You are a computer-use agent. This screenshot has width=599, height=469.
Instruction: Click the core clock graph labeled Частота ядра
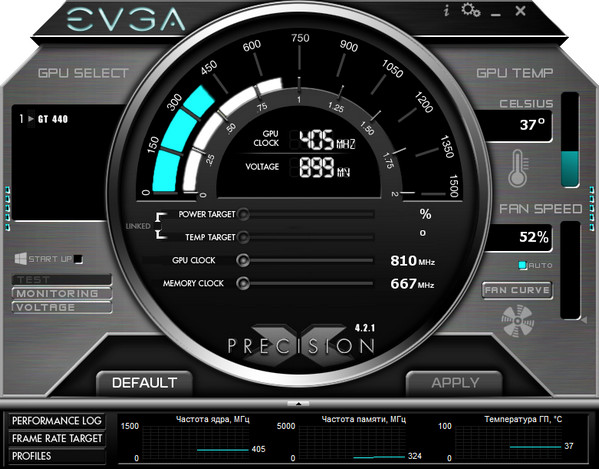click(x=196, y=443)
